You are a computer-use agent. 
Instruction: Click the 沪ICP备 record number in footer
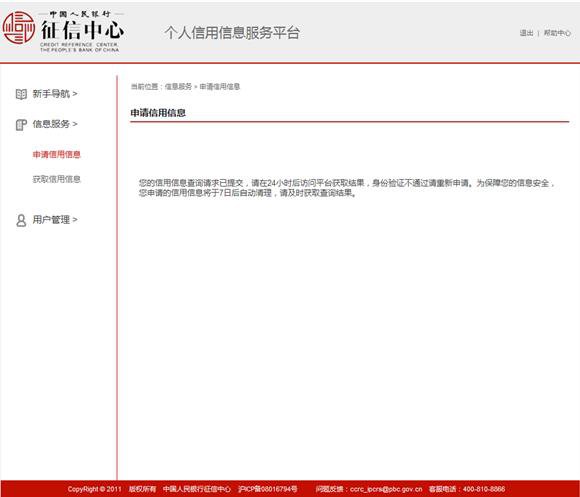(268, 489)
